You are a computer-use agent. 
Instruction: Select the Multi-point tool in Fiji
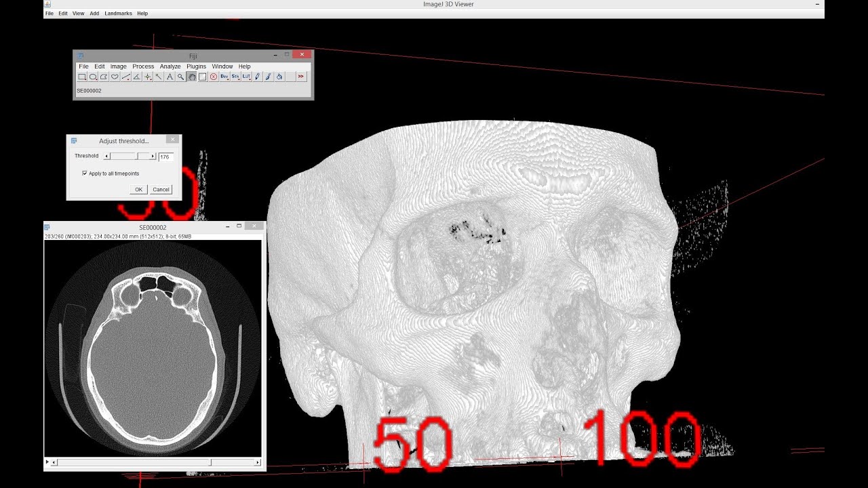[x=148, y=77]
